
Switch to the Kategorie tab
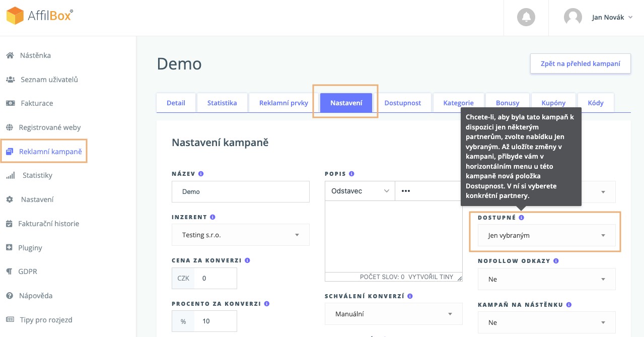pyautogui.click(x=458, y=103)
